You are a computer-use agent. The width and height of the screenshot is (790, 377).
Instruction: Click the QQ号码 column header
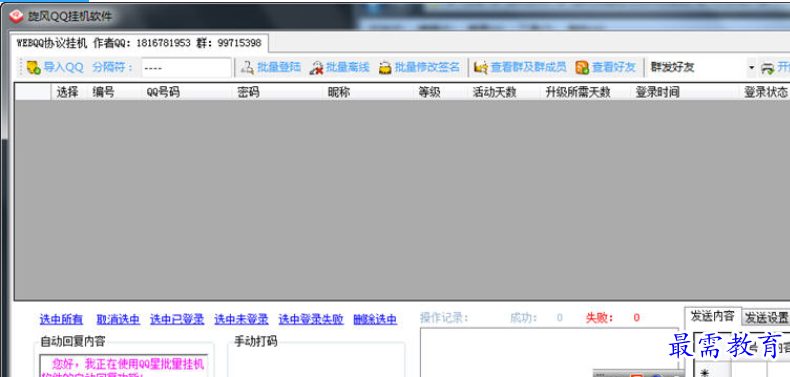tap(186, 92)
